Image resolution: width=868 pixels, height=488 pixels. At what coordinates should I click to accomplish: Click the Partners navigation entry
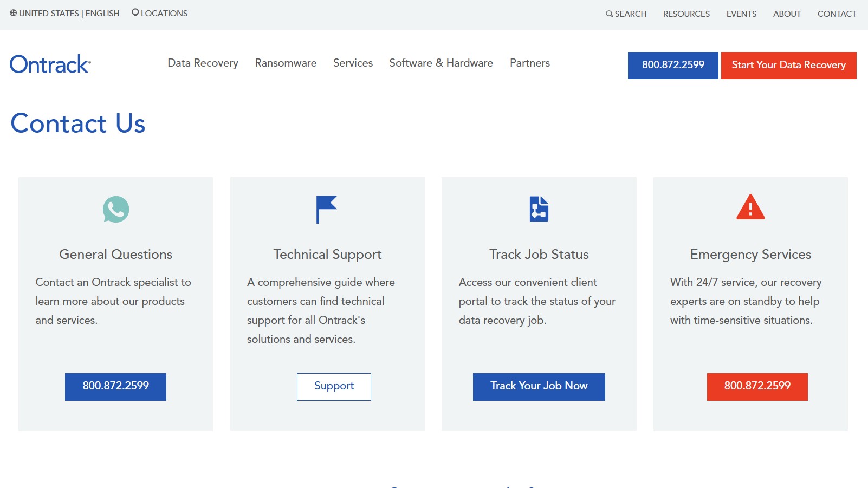(529, 63)
